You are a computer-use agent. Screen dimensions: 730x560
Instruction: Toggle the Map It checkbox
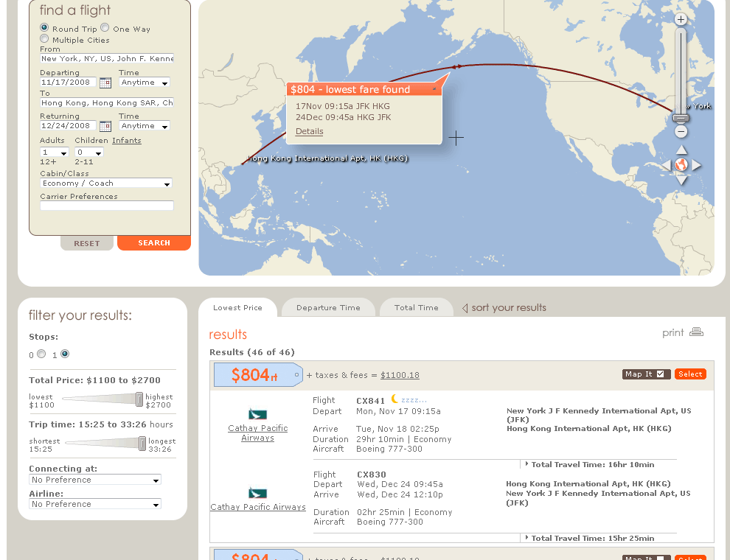(x=660, y=374)
